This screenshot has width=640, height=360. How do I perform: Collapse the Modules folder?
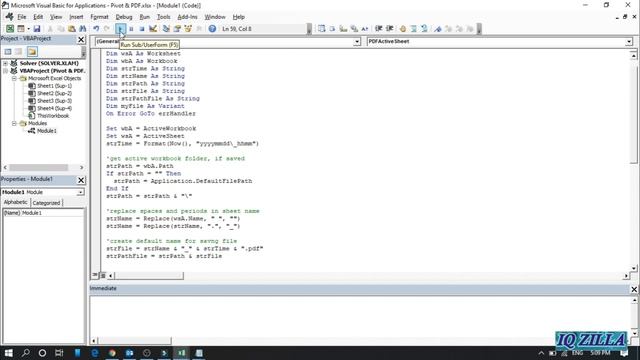14,123
